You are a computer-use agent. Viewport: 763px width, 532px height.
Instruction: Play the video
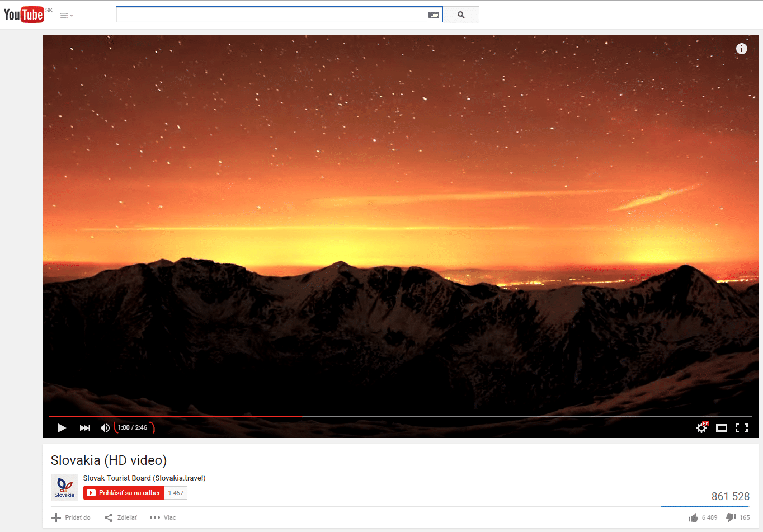click(x=62, y=428)
